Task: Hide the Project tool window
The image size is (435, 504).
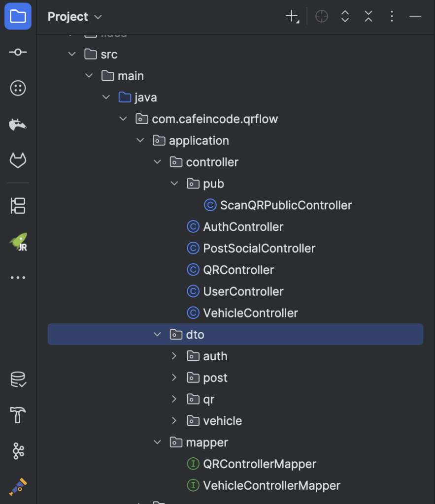Action: tap(415, 17)
